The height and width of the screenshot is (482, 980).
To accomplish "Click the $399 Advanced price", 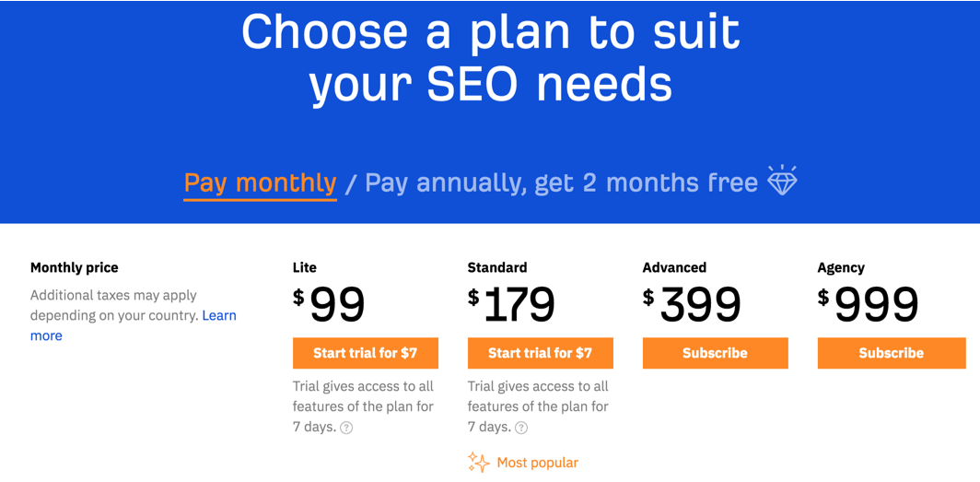I will click(692, 305).
